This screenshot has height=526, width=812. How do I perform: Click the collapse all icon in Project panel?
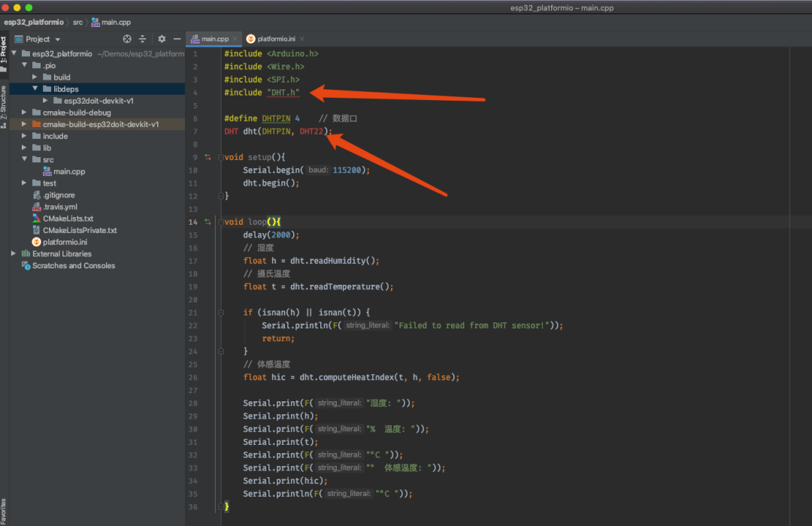[142, 39]
